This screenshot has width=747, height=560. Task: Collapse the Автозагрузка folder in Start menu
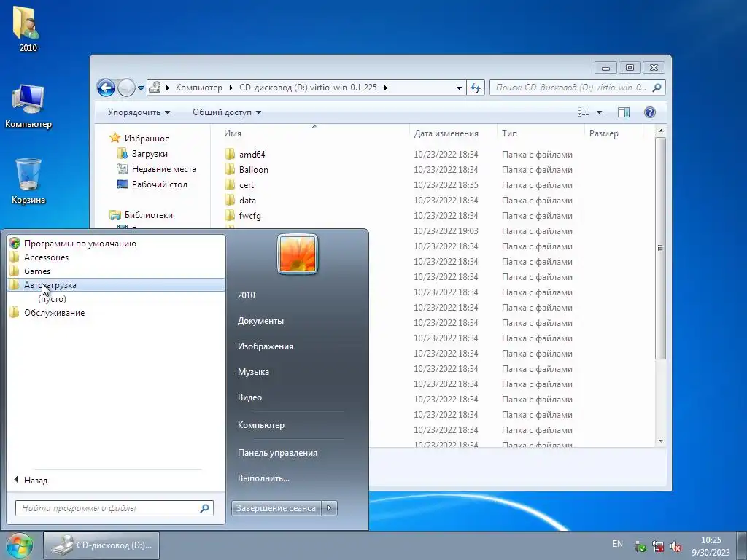tap(116, 285)
